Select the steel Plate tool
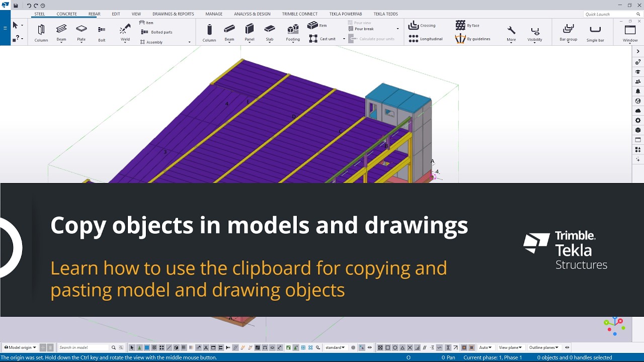 tap(82, 33)
